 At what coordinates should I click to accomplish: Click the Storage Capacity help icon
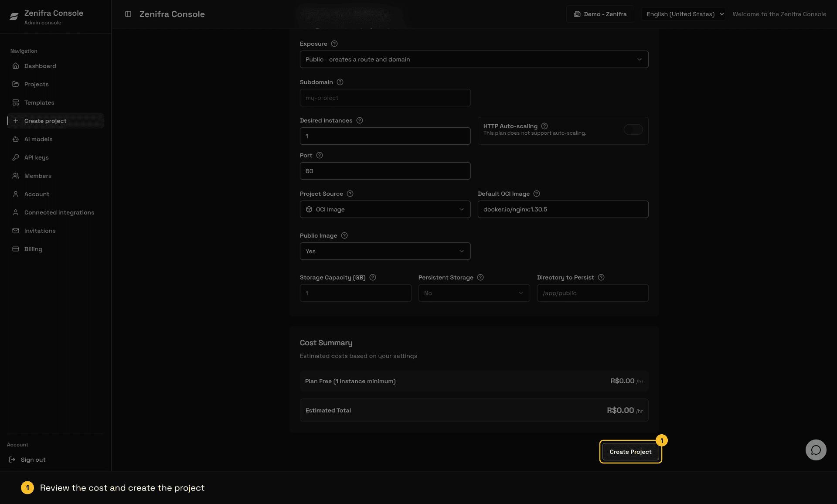[373, 277]
